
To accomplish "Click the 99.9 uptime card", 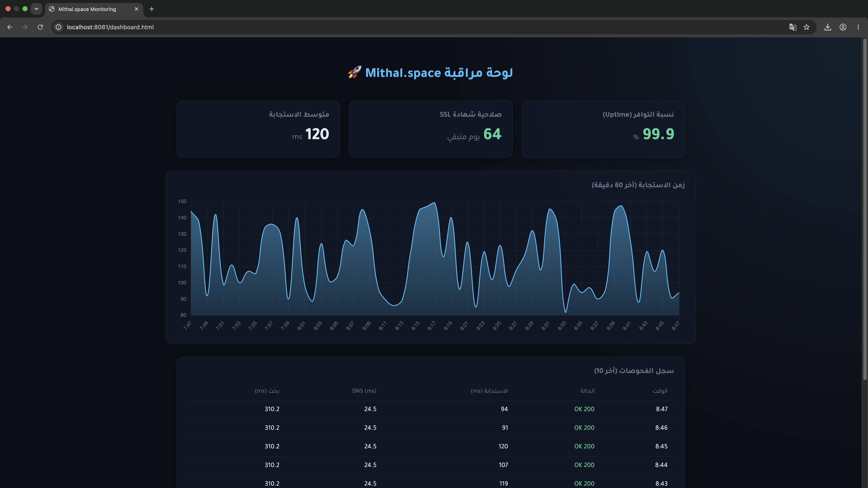I will [603, 129].
